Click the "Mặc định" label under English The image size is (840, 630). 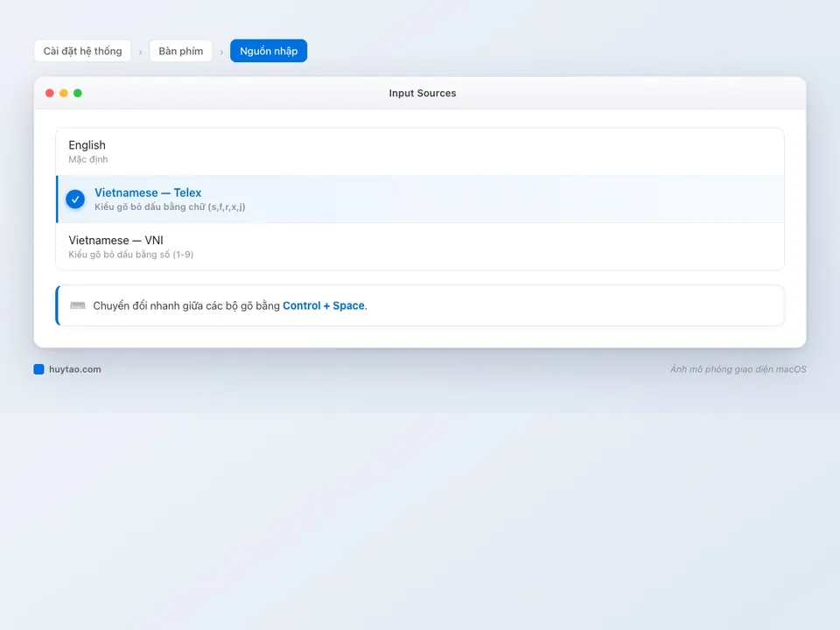tap(88, 159)
